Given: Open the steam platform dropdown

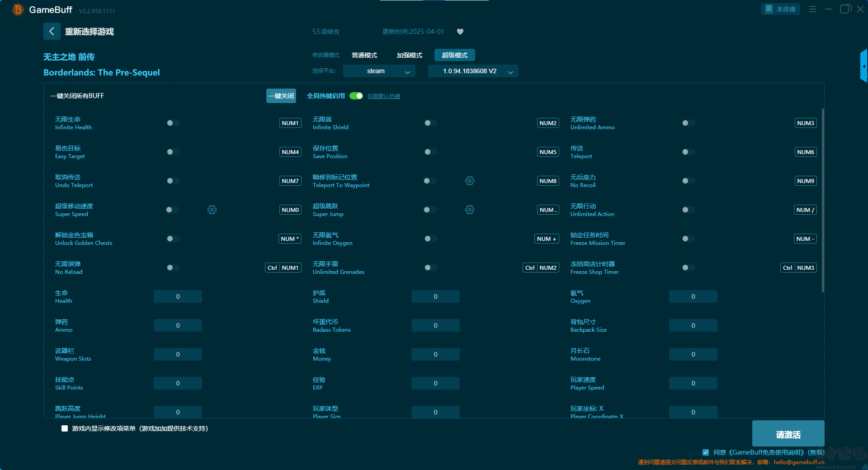Looking at the screenshot, I should tap(379, 71).
